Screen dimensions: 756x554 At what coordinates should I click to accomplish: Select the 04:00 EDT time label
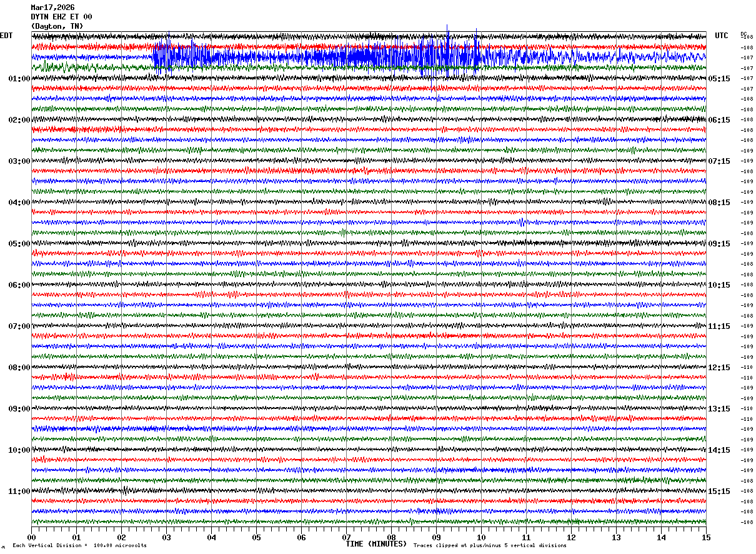pyautogui.click(x=19, y=203)
